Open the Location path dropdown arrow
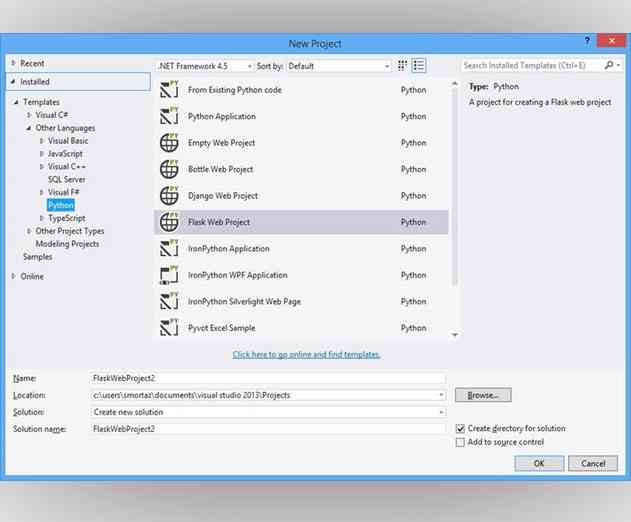This screenshot has width=631, height=522. 441,395
